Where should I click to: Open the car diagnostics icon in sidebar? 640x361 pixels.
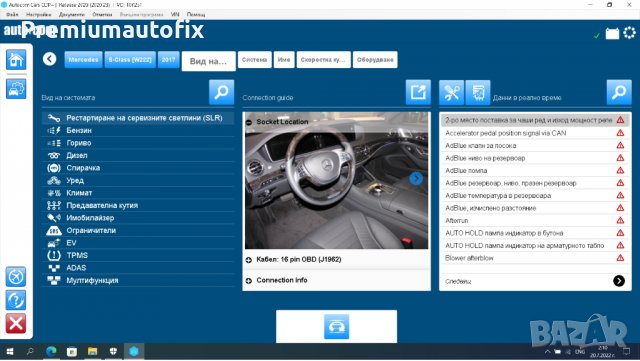point(16,89)
